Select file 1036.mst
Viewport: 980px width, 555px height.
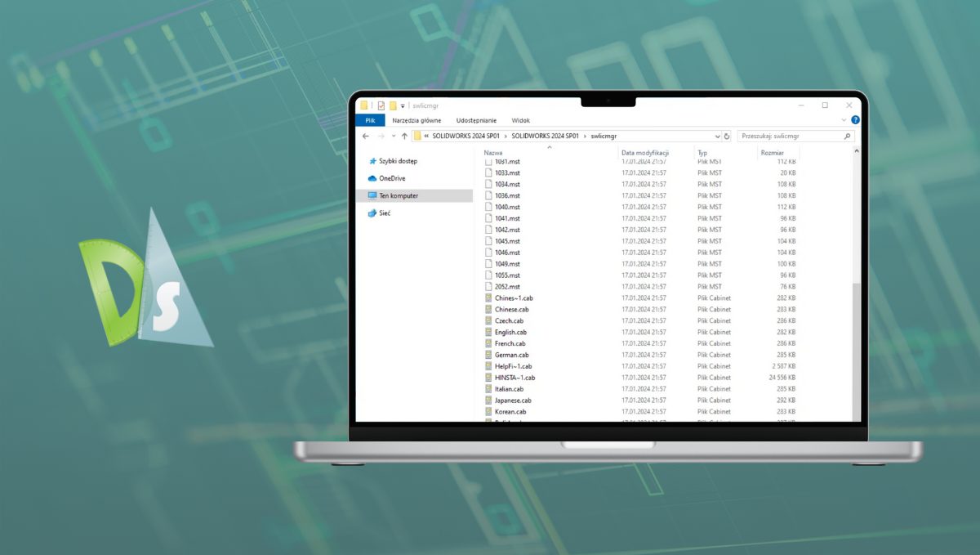point(507,196)
